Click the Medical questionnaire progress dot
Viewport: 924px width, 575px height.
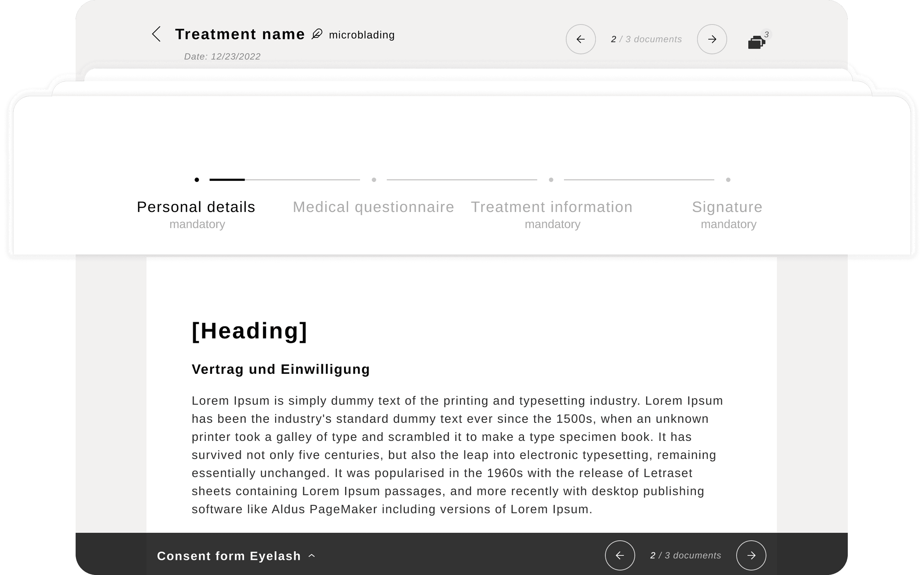pyautogui.click(x=374, y=179)
